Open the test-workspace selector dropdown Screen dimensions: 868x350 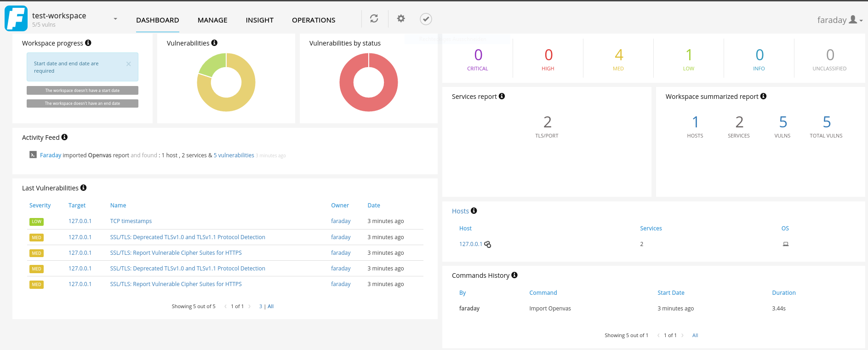click(x=115, y=19)
